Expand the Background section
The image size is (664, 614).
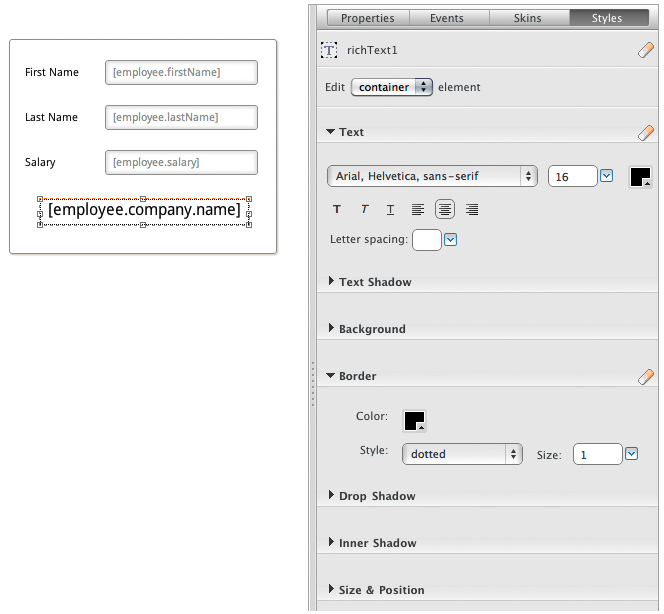(371, 329)
